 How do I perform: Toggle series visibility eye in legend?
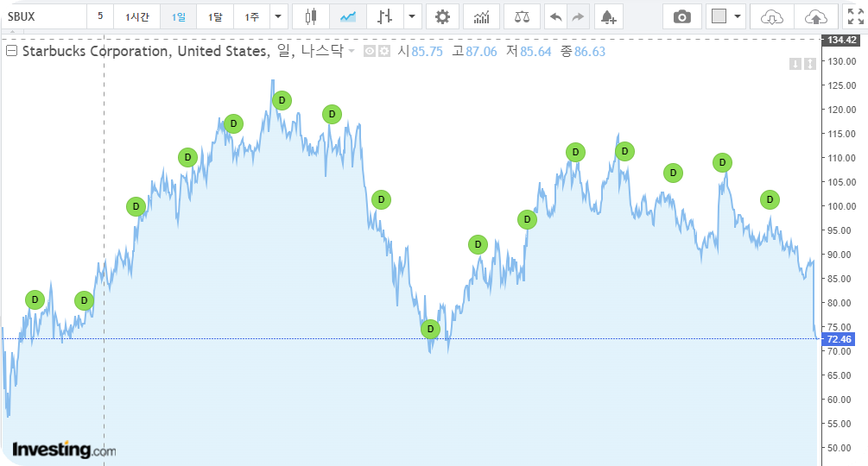tap(370, 52)
